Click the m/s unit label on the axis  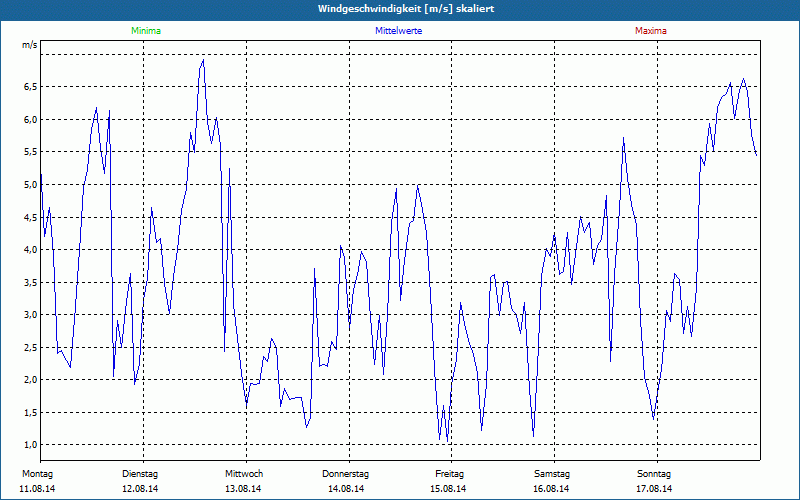[x=30, y=45]
